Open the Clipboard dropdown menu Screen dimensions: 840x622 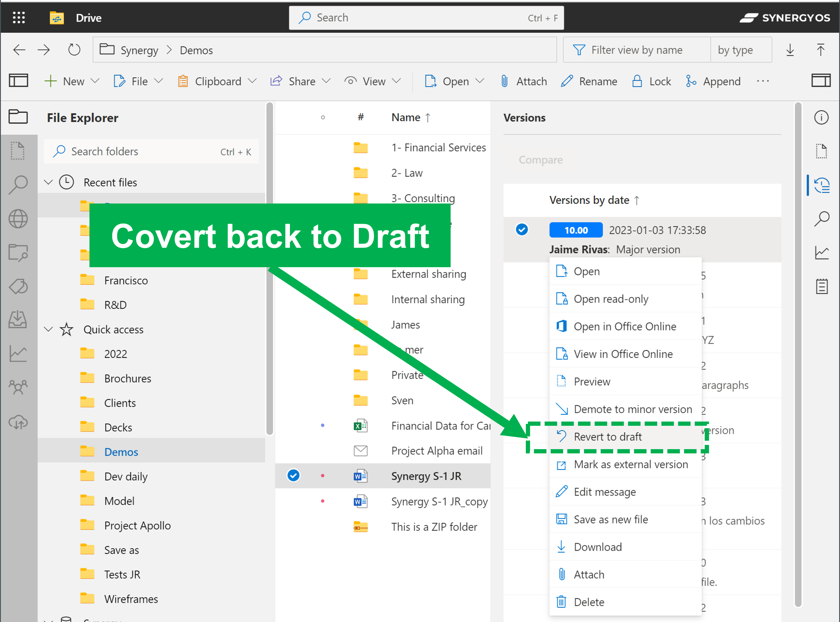(x=217, y=81)
